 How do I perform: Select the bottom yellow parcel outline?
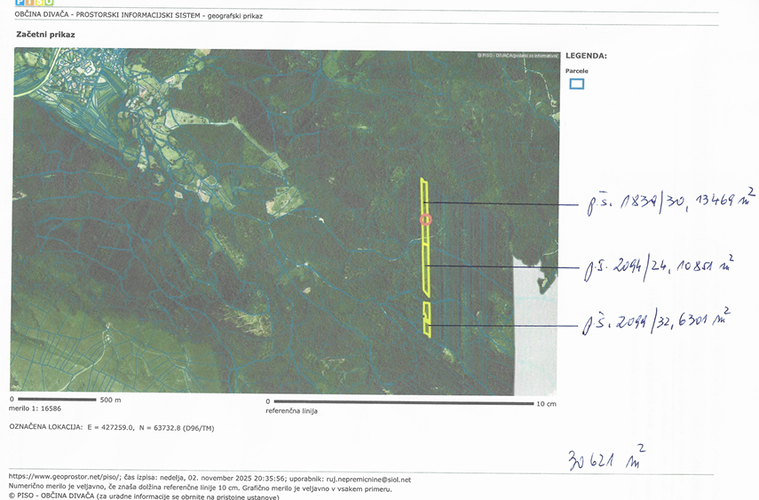click(x=427, y=319)
